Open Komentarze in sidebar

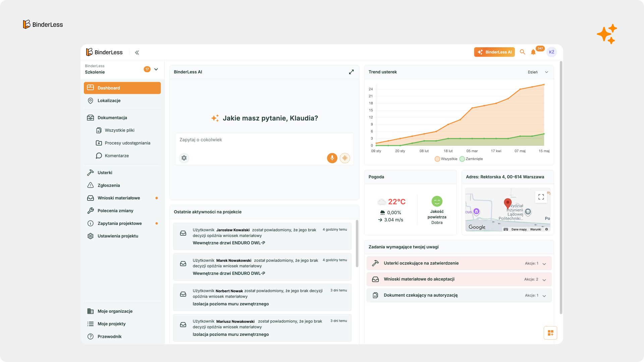click(122, 156)
